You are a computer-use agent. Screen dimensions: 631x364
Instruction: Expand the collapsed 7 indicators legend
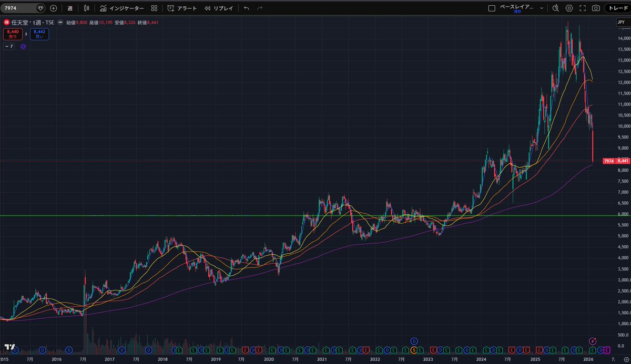pos(8,46)
